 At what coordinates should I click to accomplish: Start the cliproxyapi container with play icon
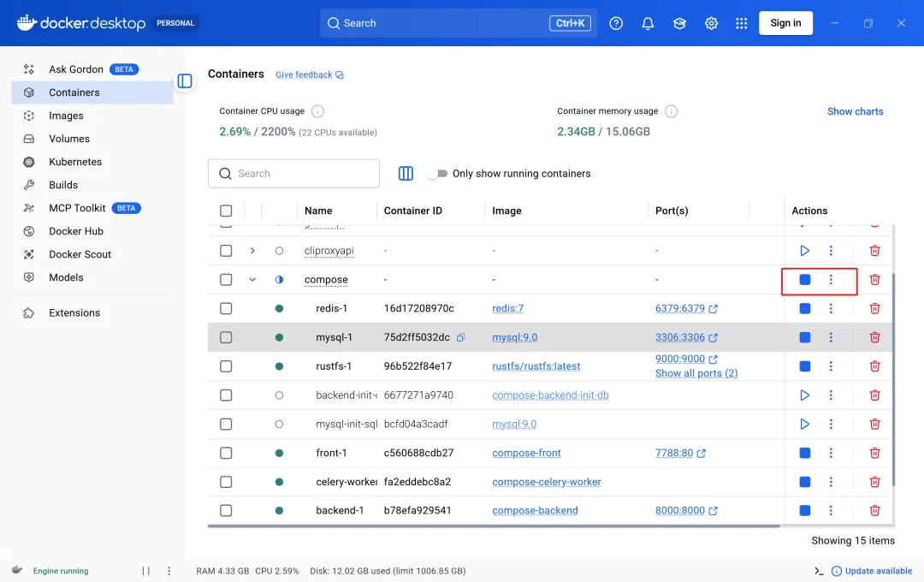[804, 251]
